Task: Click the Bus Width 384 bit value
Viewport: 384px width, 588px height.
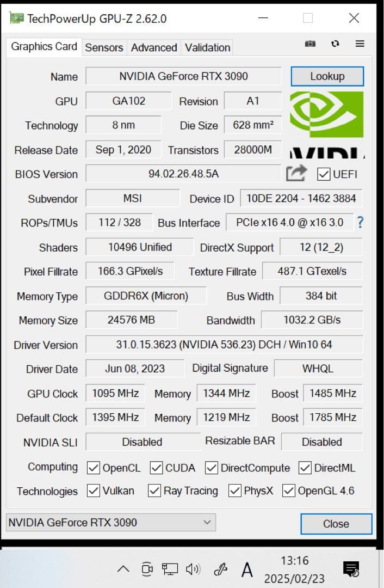Action: pos(321,296)
